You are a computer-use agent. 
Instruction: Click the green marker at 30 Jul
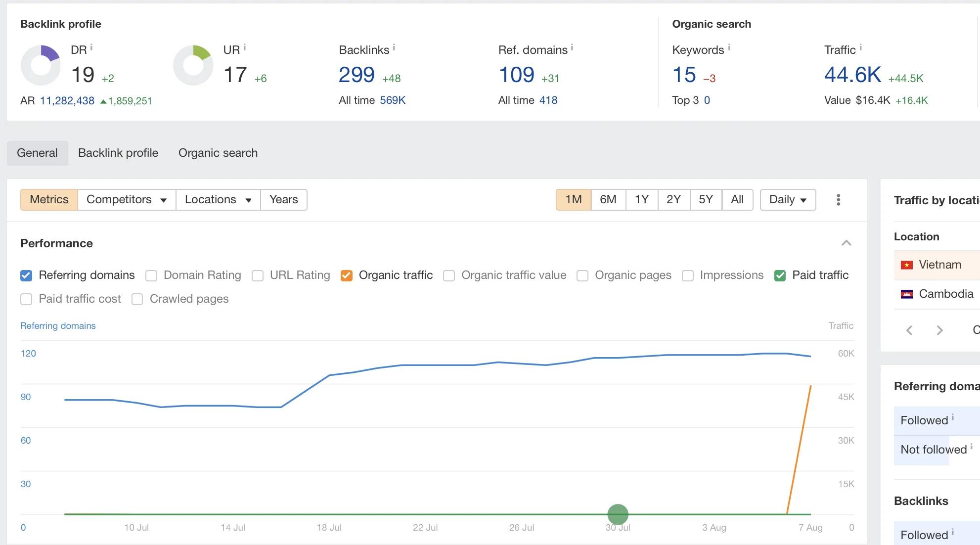tap(618, 514)
